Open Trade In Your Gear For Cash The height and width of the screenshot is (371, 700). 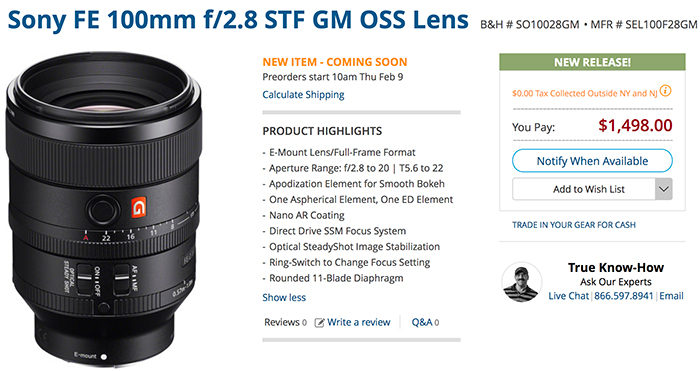pos(574,225)
